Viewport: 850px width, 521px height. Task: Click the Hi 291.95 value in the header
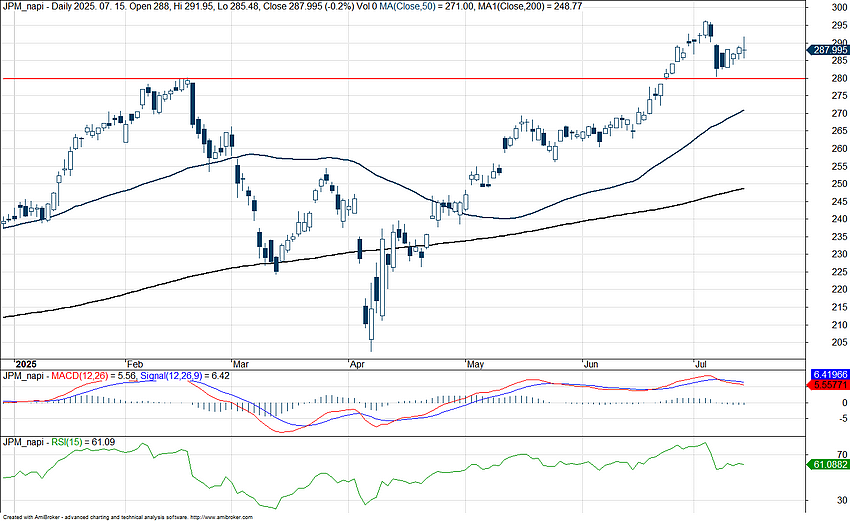[193, 5]
